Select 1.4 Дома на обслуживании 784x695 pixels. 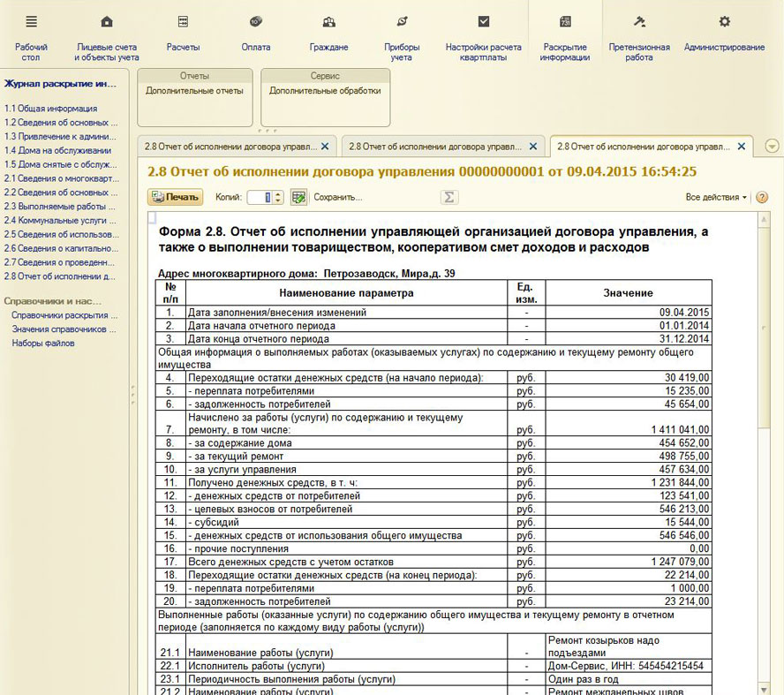57,150
